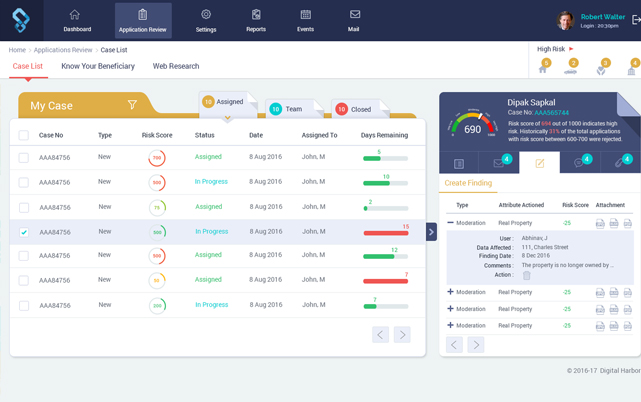
Task: Check the row with risk score 700
Action: point(24,158)
